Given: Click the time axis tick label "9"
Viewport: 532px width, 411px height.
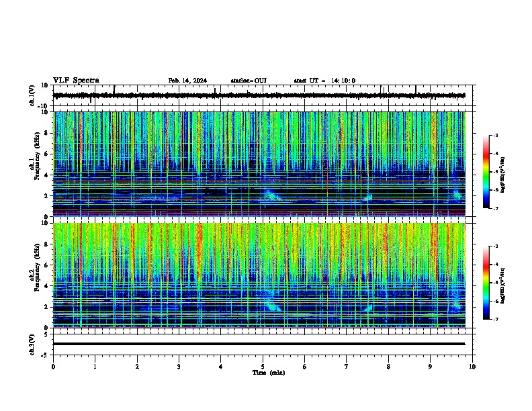Looking at the screenshot, I should coord(430,367).
